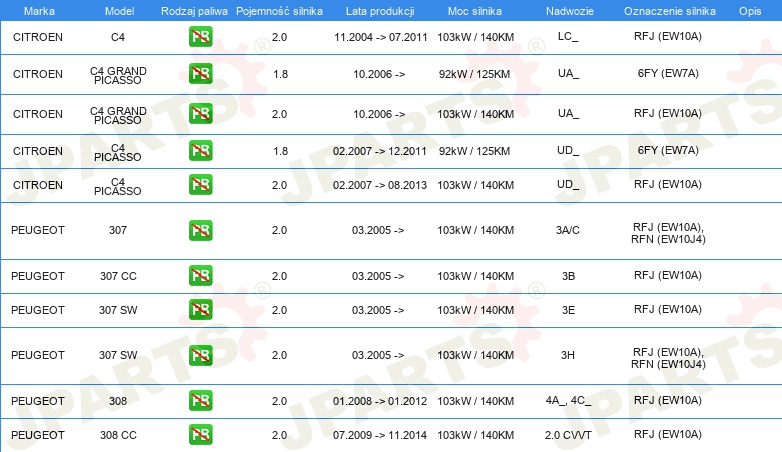Select the 3E body code cell

coord(568,310)
